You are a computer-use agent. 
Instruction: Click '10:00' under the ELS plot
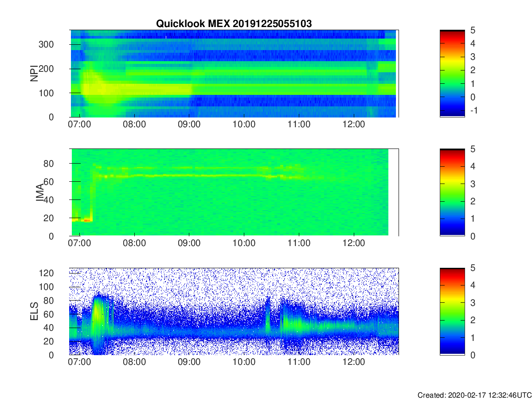pyautogui.click(x=244, y=362)
